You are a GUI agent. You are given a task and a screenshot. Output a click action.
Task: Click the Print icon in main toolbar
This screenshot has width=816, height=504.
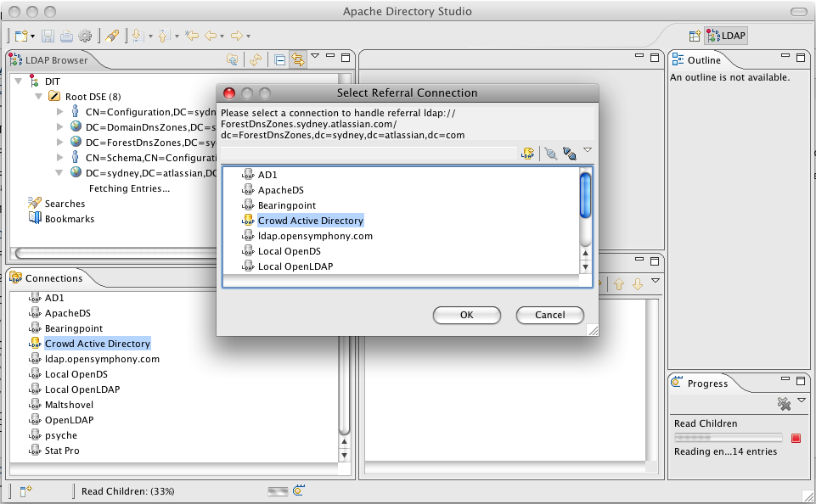[x=66, y=36]
